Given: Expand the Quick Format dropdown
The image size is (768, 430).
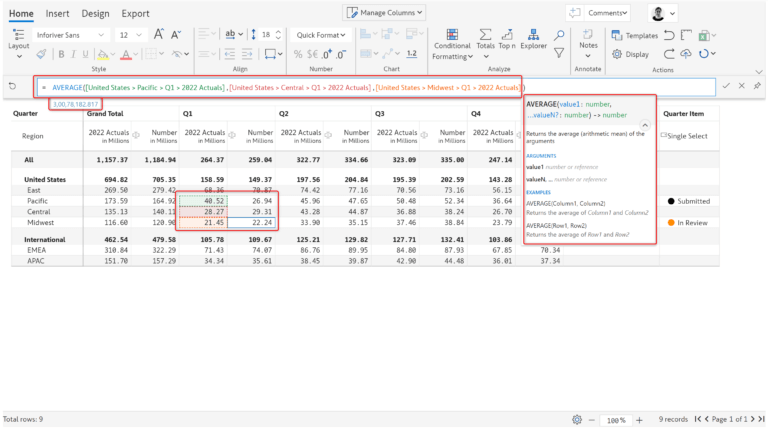Looking at the screenshot, I should [x=319, y=34].
